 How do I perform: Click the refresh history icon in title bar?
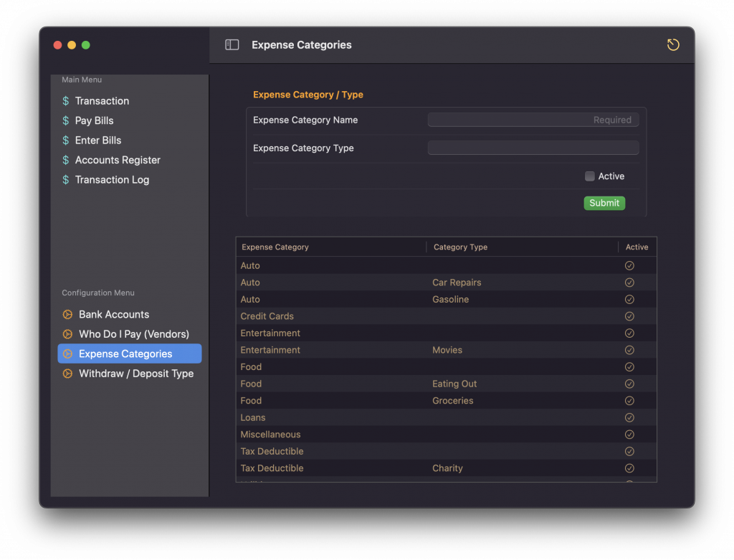click(672, 44)
